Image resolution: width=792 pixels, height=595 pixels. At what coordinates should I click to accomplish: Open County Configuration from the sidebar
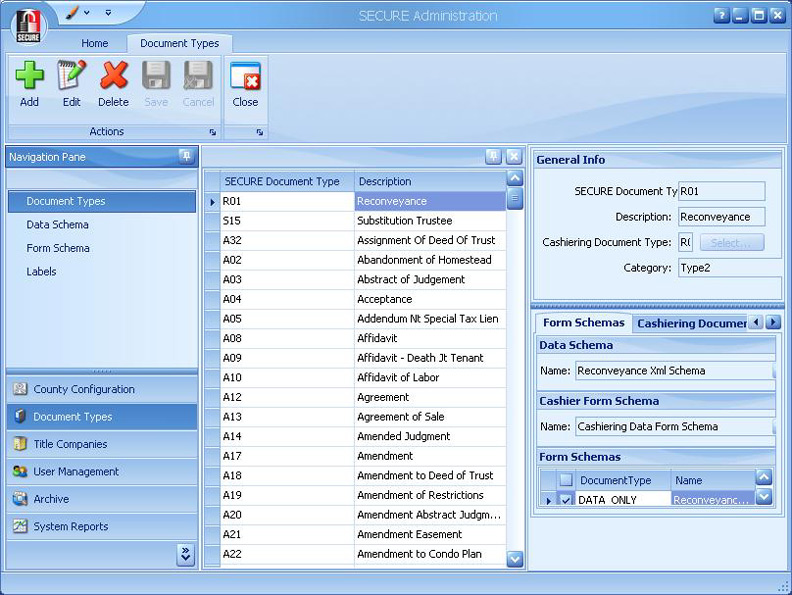click(x=84, y=389)
